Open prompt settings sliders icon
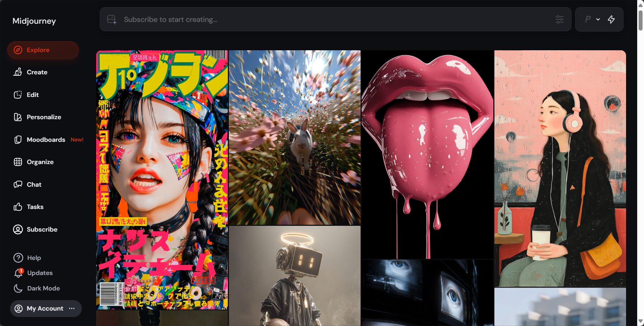644x326 pixels. [559, 19]
